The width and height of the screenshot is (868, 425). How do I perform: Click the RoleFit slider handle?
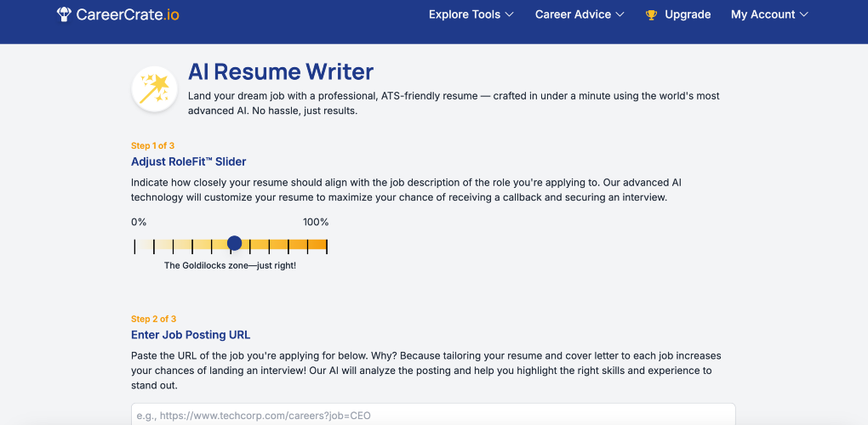pos(235,242)
